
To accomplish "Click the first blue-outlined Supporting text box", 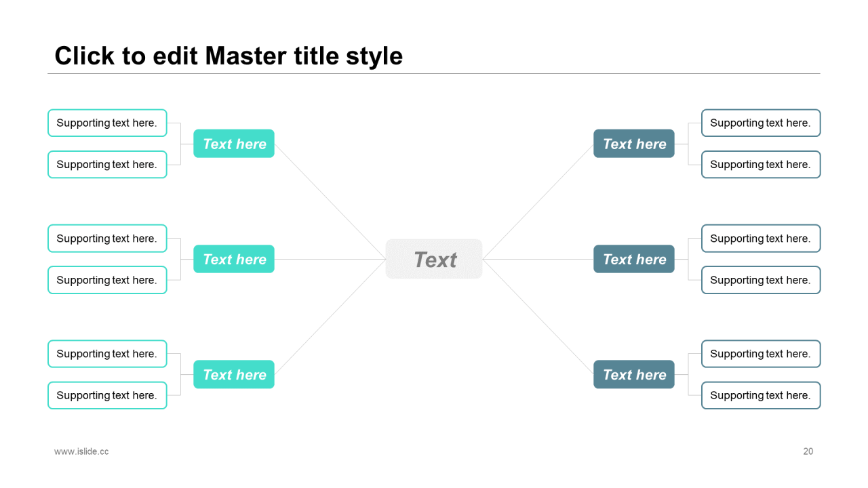I will pyautogui.click(x=761, y=123).
